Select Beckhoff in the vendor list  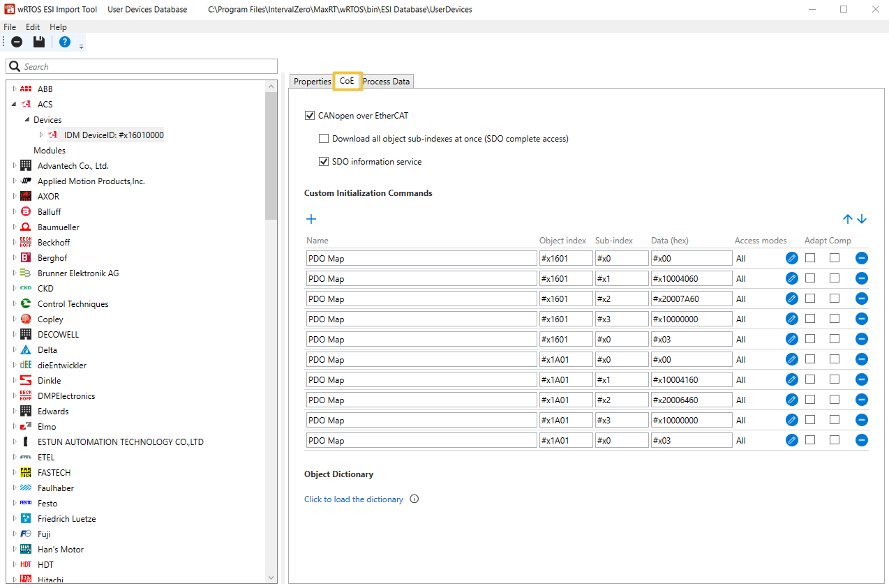point(54,243)
